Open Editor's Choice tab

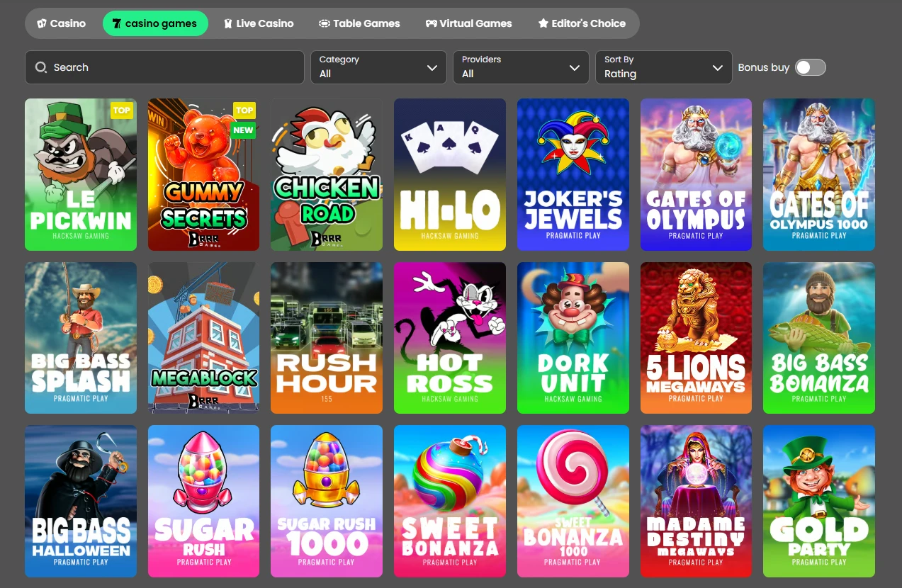point(582,23)
